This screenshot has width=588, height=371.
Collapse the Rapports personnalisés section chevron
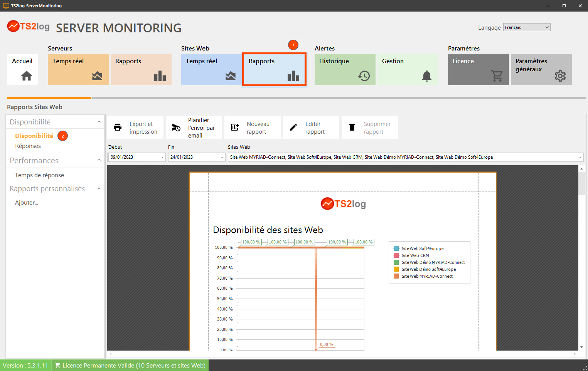99,188
